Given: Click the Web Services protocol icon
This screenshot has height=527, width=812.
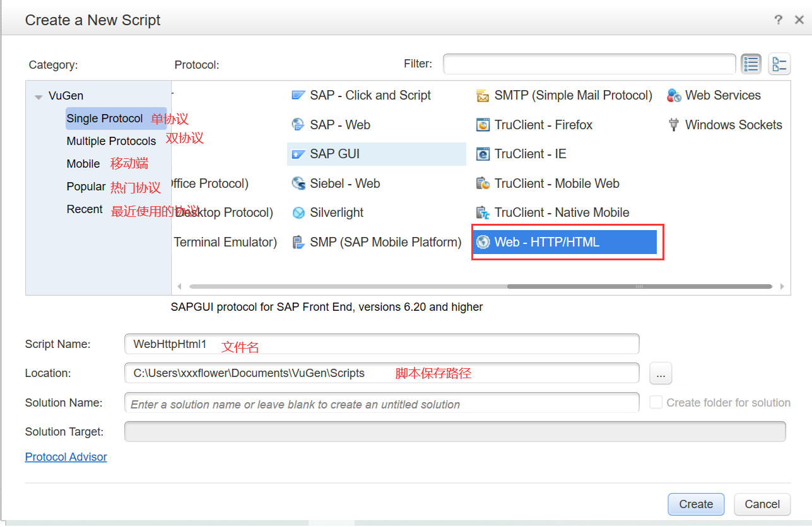Looking at the screenshot, I should [x=674, y=96].
